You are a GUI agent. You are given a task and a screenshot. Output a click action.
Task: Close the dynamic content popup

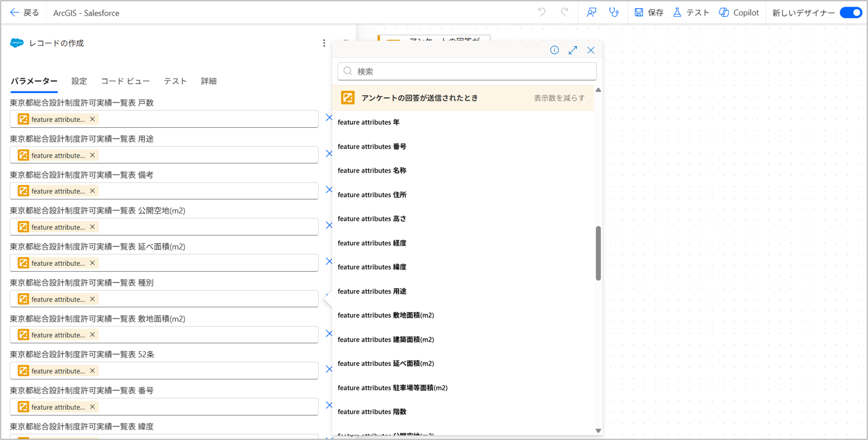(x=591, y=50)
